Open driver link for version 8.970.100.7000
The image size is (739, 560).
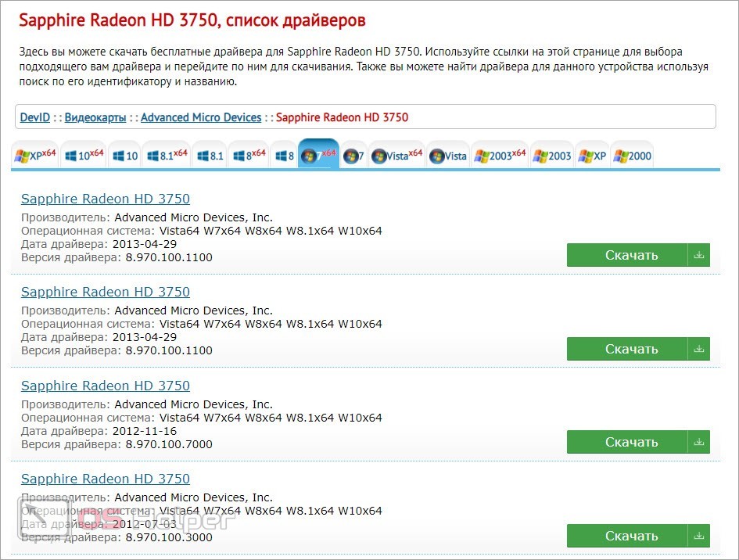click(x=106, y=386)
